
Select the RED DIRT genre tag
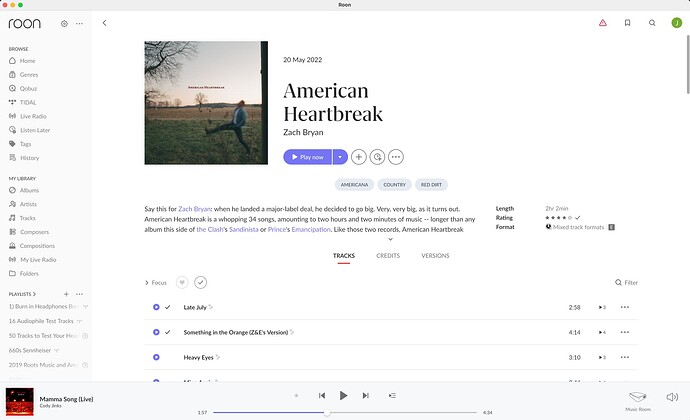point(431,185)
